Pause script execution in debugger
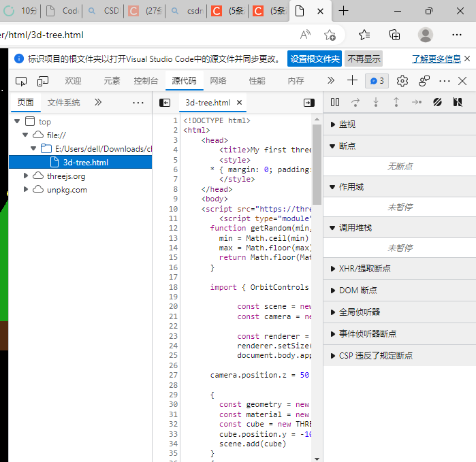Image resolution: width=476 pixels, height=462 pixels. pyautogui.click(x=335, y=102)
